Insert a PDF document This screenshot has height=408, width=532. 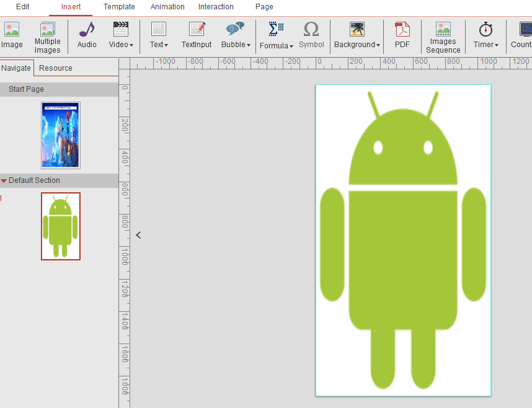pyautogui.click(x=402, y=35)
